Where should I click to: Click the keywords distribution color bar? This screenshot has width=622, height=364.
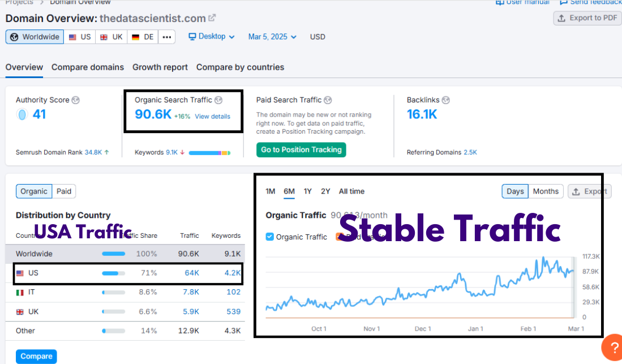208,153
